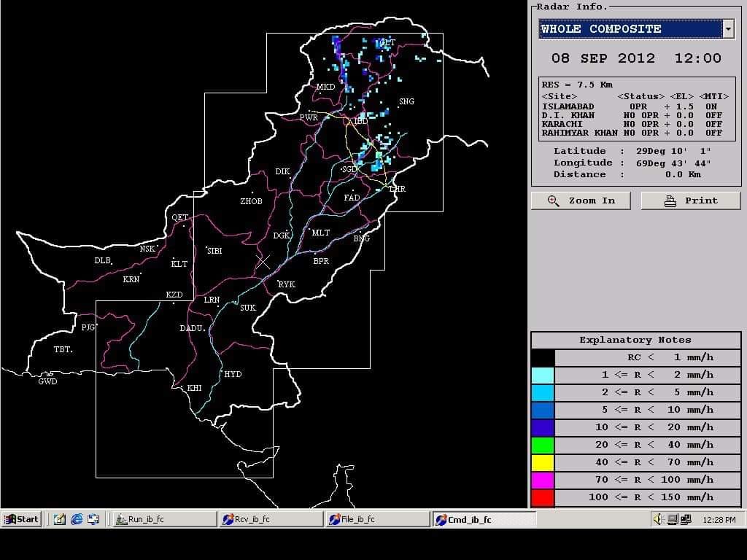Switch to Rcv_ib_fc taskbar window
747x560 pixels.
click(271, 519)
